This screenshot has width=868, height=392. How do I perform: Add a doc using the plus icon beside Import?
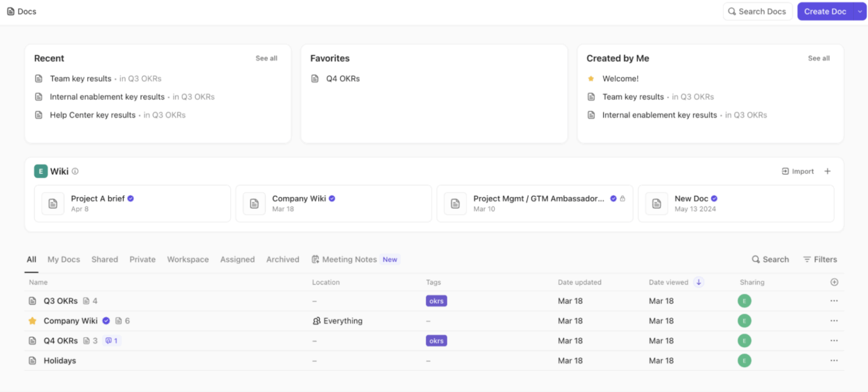(x=828, y=171)
